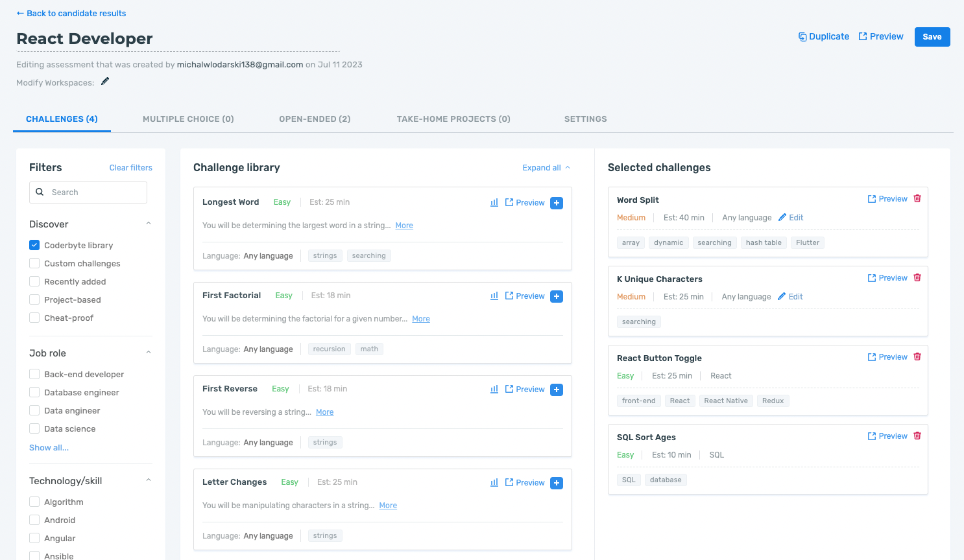Expand Longest Word description via More
Viewport: 964px width, 560px height.
404,226
